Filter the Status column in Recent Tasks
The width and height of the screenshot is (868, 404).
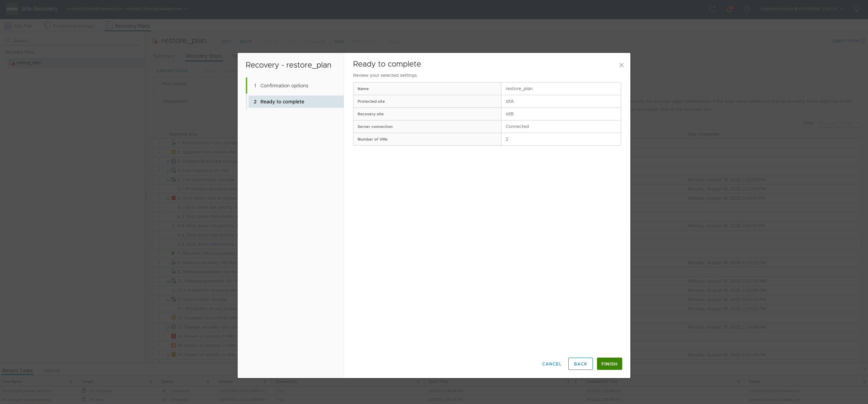click(208, 382)
